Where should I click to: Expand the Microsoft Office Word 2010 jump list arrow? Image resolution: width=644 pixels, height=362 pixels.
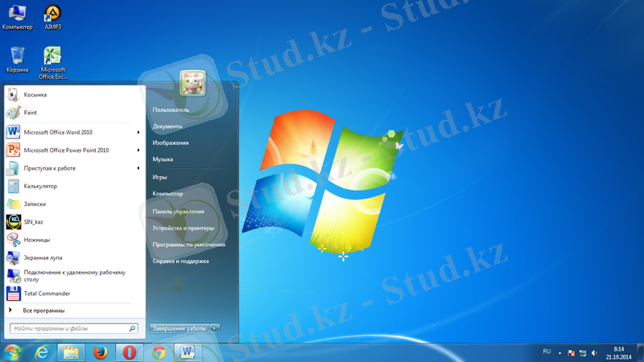point(138,132)
